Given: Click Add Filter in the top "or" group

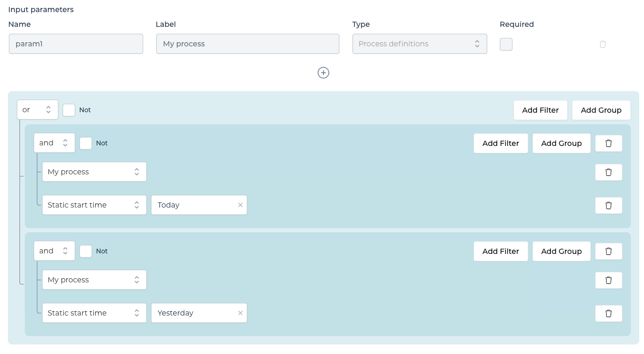Looking at the screenshot, I should click(540, 110).
